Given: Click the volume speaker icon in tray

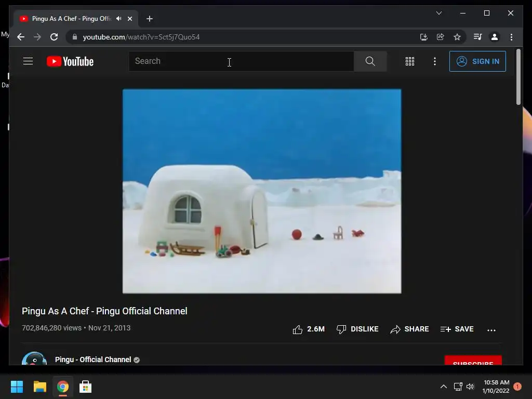Looking at the screenshot, I should (470, 387).
